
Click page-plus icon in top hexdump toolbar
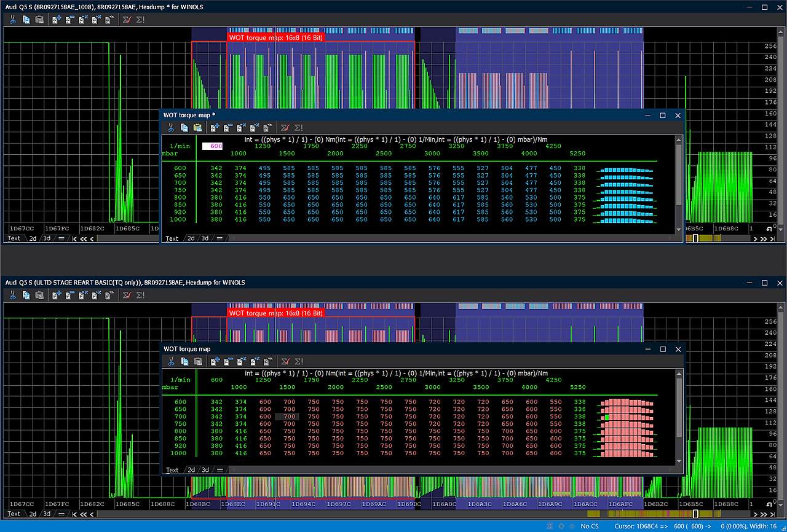click(57, 20)
